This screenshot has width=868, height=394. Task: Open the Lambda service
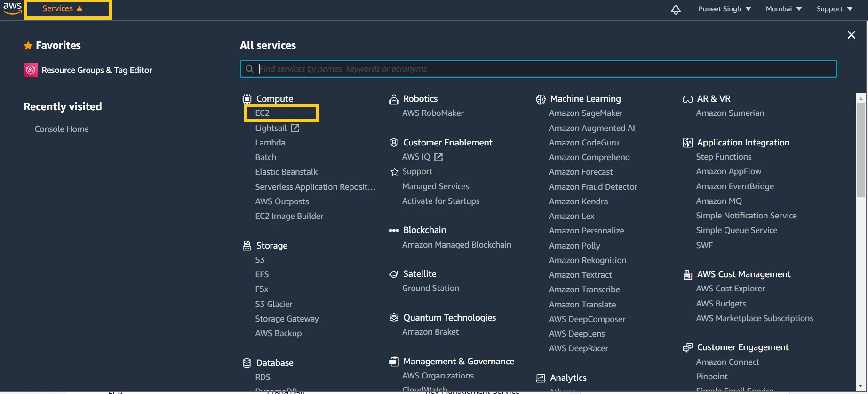(x=270, y=143)
